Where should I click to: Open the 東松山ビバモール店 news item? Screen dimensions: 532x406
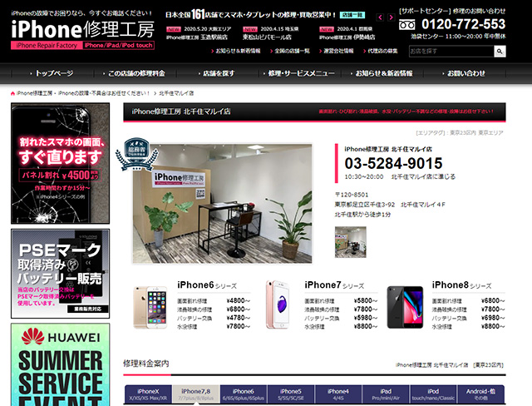[x=270, y=33]
